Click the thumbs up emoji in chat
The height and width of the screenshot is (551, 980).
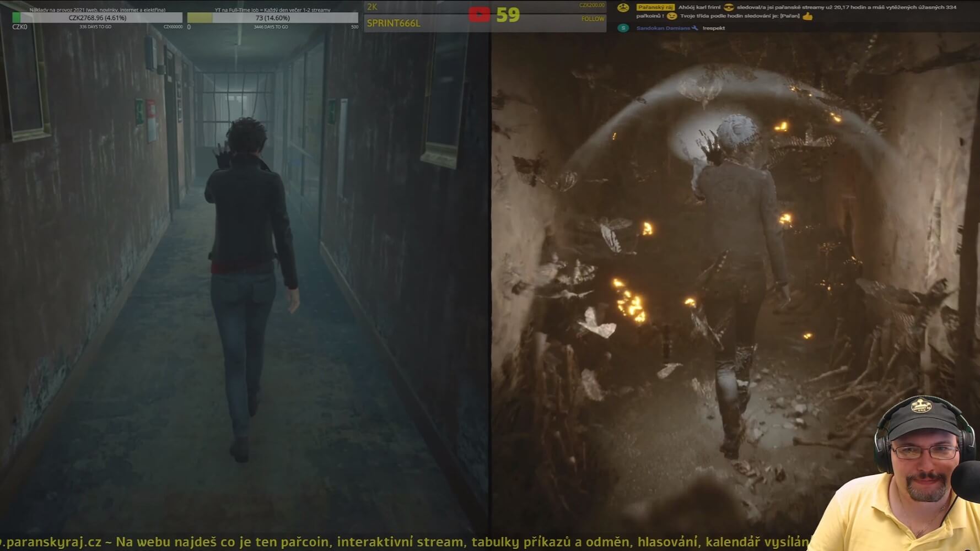(x=807, y=17)
